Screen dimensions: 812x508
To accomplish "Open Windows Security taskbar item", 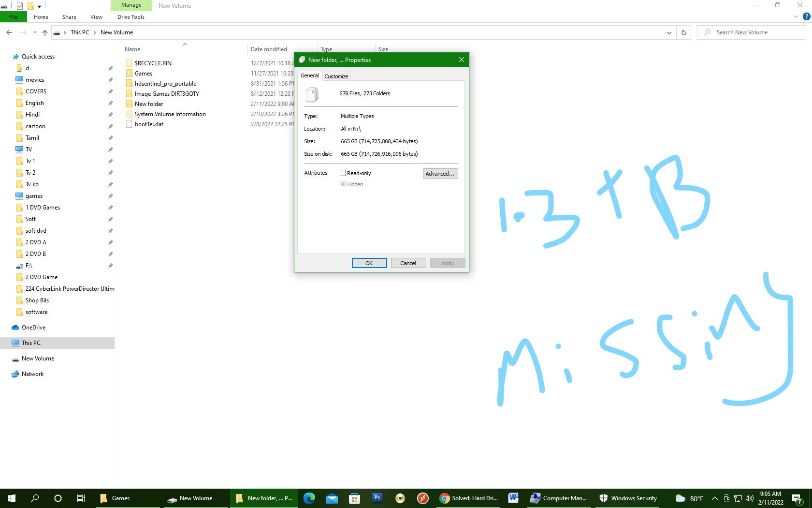I will coord(628,498).
